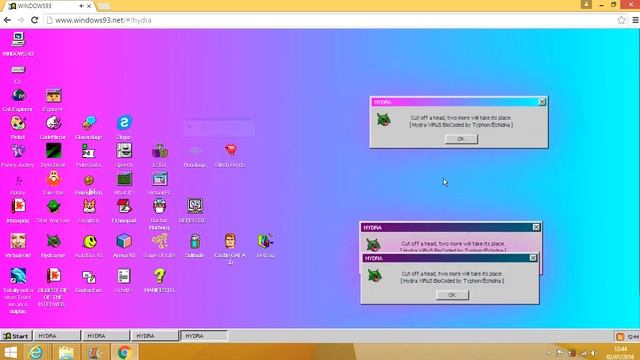Open the Windows93 Start menu
640x360 pixels.
coord(16,336)
